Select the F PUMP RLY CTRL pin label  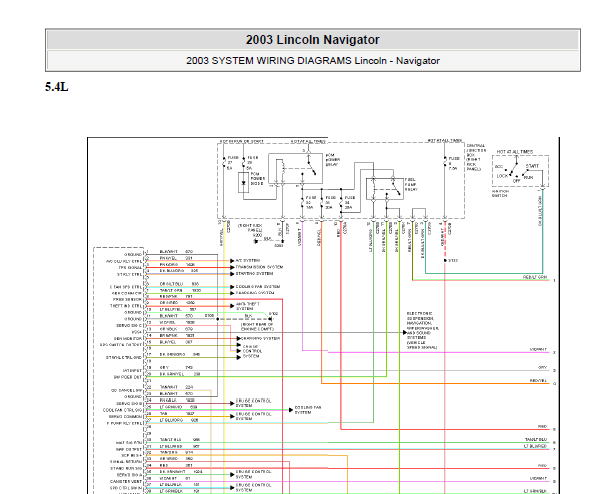(x=125, y=424)
